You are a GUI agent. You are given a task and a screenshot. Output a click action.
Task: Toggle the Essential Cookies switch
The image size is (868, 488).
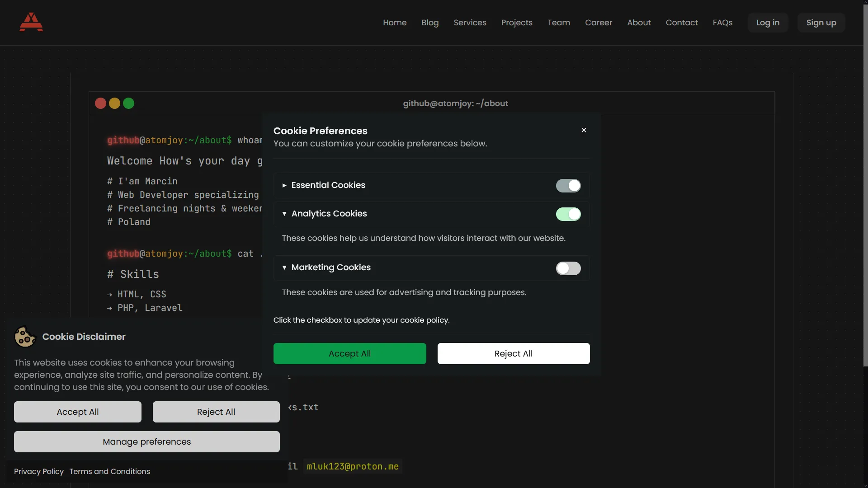click(x=568, y=186)
